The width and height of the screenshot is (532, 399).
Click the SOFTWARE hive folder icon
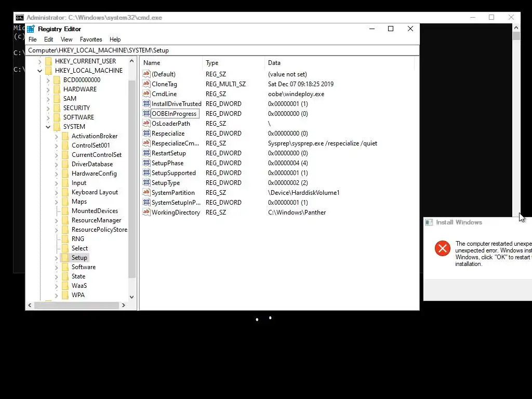click(57, 117)
